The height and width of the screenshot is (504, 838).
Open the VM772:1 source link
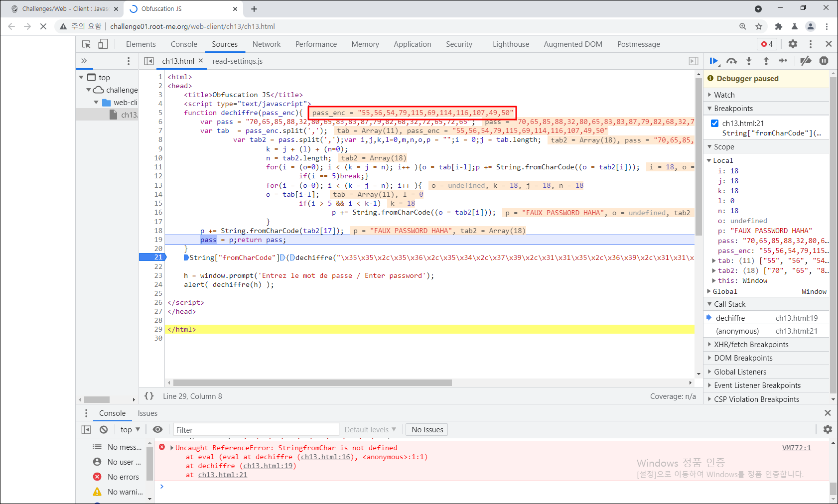click(796, 448)
